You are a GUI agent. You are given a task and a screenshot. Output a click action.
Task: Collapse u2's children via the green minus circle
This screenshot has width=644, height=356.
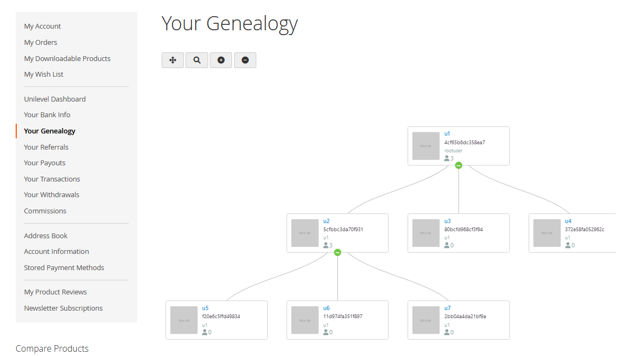coord(337,252)
